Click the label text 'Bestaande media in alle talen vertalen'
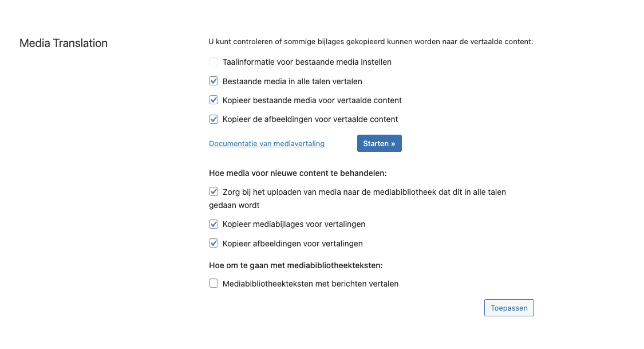Image resolution: width=644 pixels, height=349 pixels. pos(292,81)
